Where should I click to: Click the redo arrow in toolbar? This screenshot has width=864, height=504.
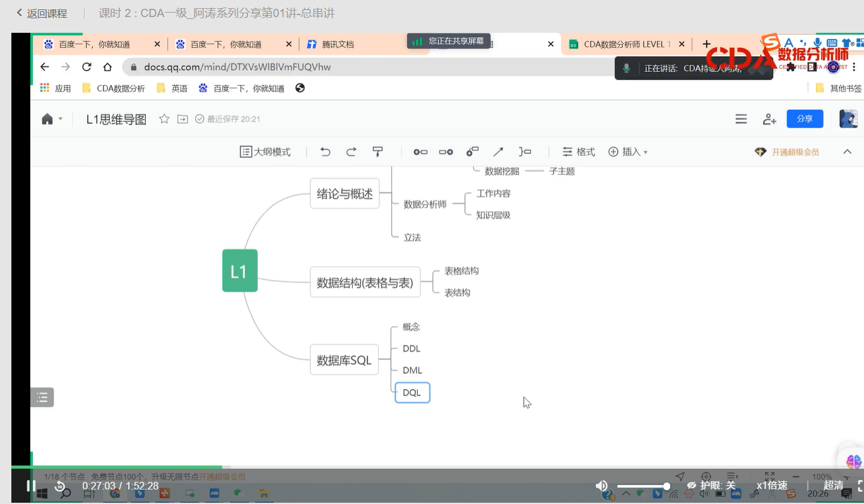click(x=351, y=152)
